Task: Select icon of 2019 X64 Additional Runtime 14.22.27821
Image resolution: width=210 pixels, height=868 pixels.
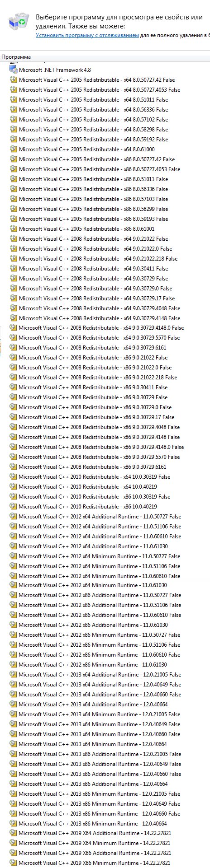Action: coord(13,833)
